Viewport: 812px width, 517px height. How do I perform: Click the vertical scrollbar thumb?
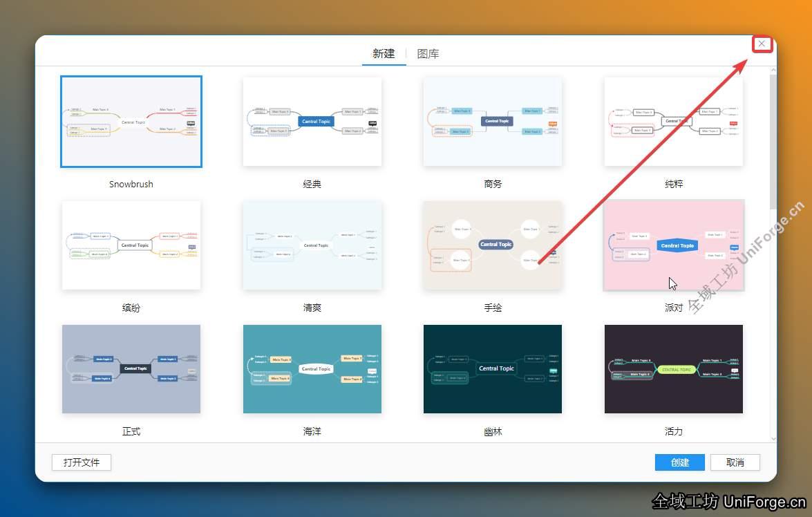pos(773,142)
